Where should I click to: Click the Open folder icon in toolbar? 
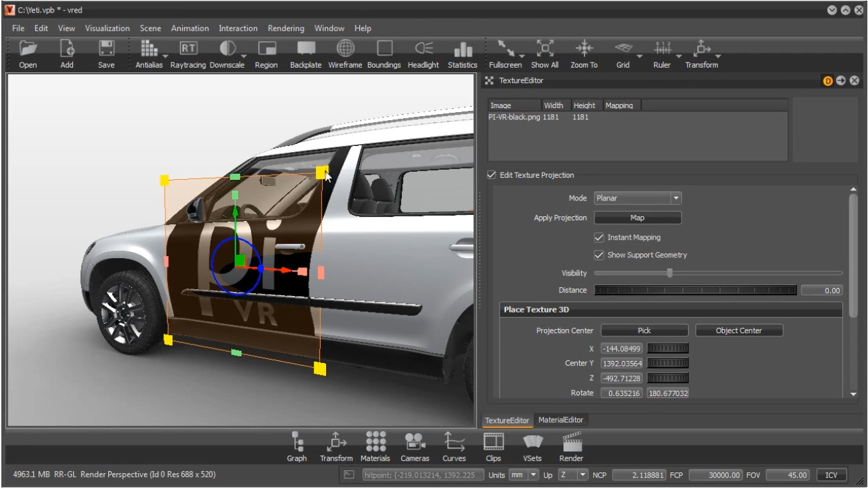28,49
